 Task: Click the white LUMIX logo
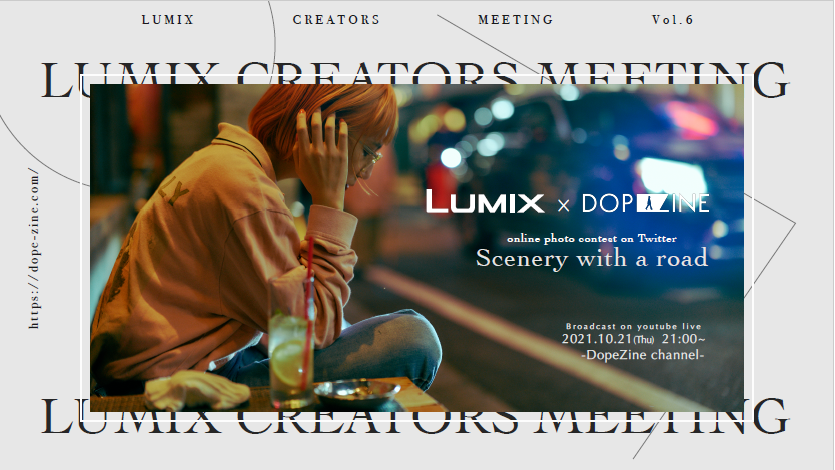pyautogui.click(x=485, y=202)
